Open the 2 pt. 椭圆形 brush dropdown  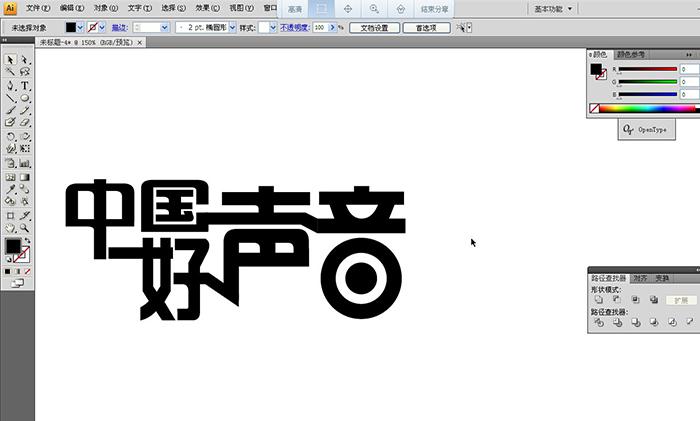(232, 28)
